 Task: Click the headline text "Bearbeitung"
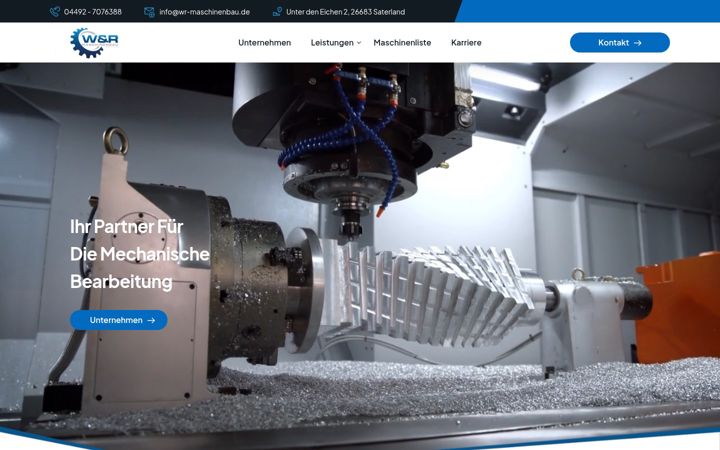pyautogui.click(x=121, y=281)
